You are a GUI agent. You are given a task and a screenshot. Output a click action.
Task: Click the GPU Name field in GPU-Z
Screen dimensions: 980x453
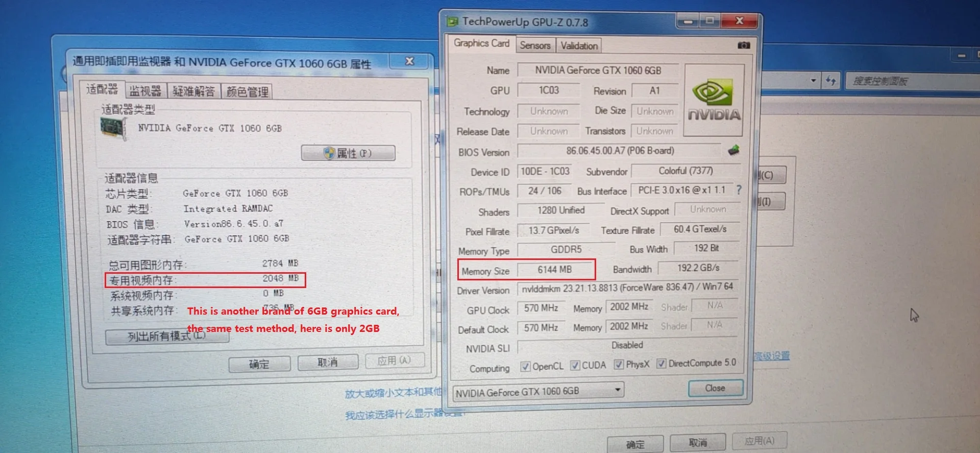click(x=598, y=70)
